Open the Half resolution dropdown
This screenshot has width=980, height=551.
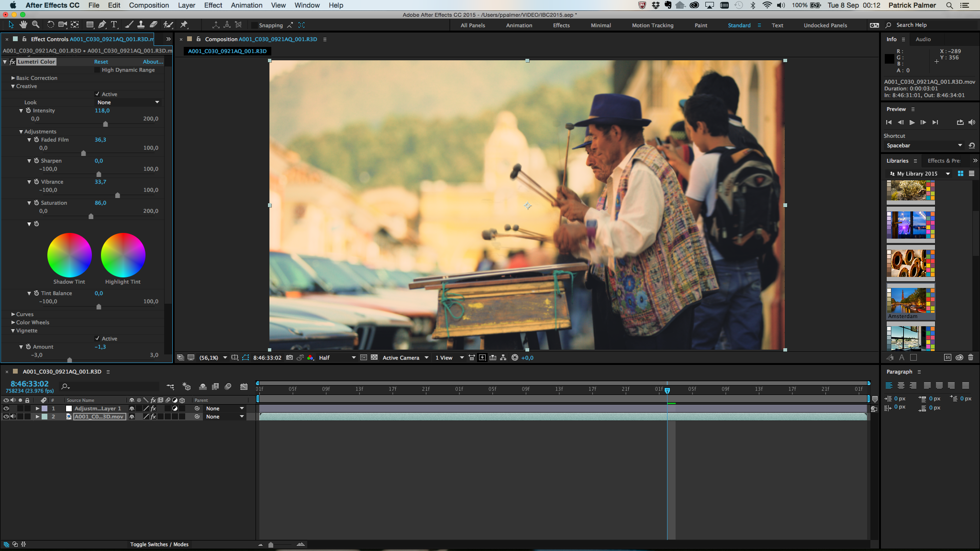click(337, 358)
